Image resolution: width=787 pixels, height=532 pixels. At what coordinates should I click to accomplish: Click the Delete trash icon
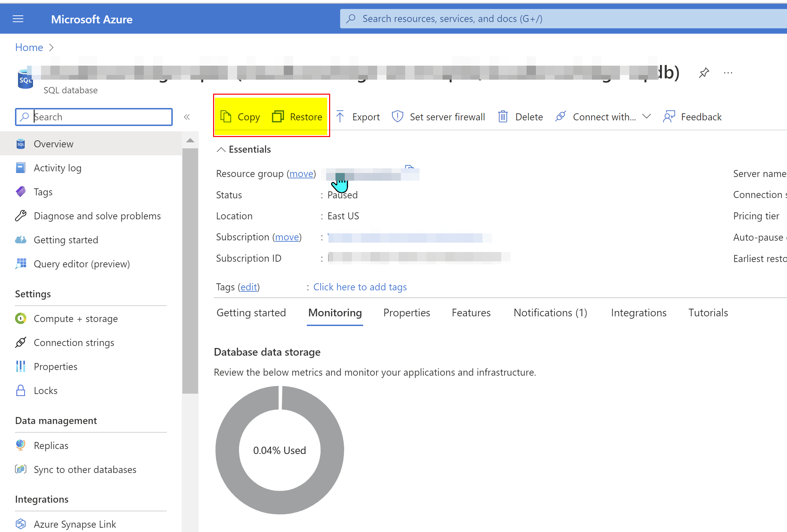coord(503,117)
